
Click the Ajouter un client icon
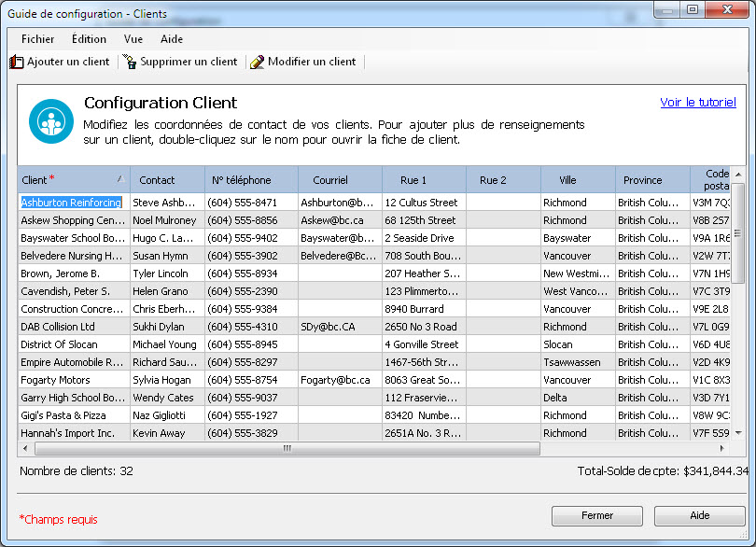[x=16, y=63]
